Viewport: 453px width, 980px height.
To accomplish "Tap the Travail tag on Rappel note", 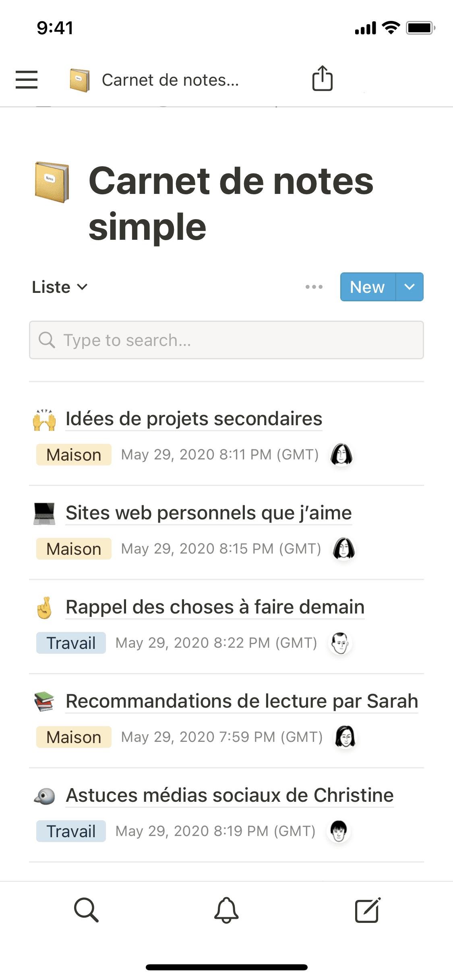I will (71, 643).
